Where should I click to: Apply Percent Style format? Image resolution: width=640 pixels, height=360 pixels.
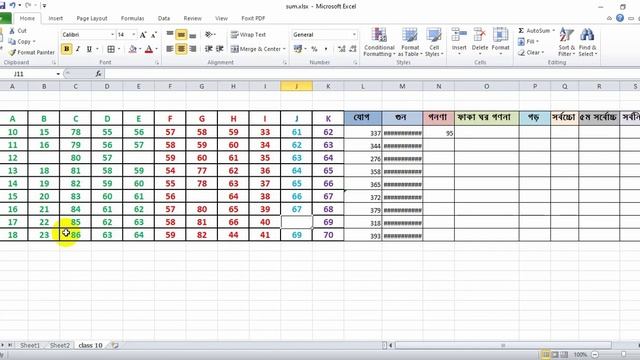pyautogui.click(x=314, y=49)
